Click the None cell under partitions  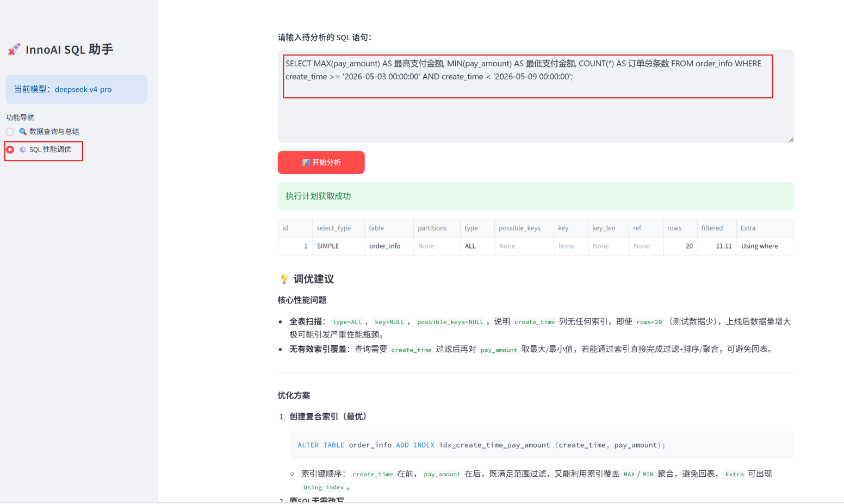[437, 246]
